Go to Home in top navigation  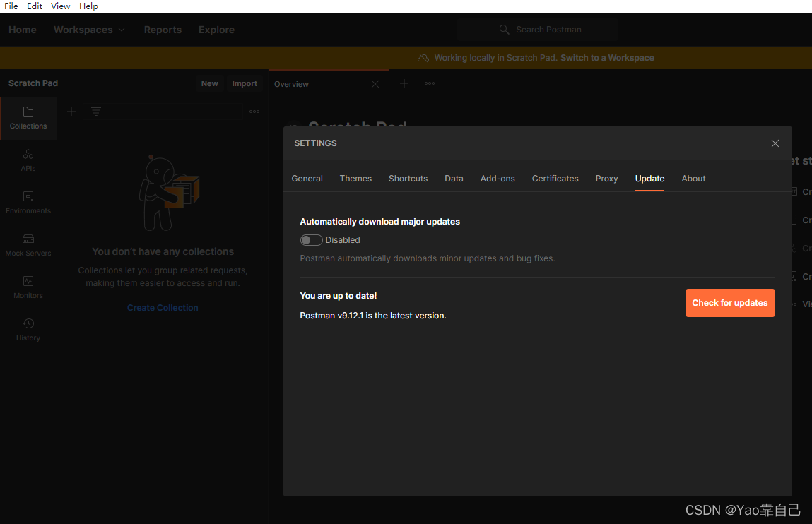(23, 30)
